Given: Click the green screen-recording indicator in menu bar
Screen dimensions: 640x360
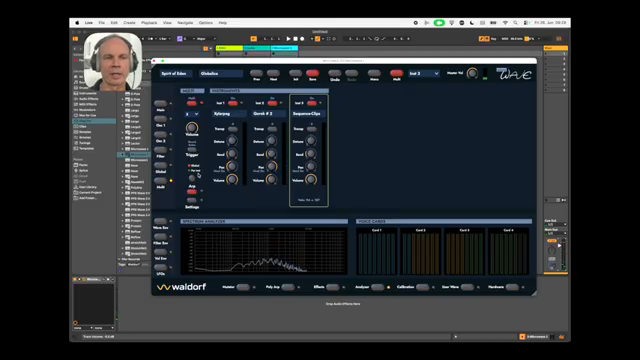Looking at the screenshot, I should tap(439, 23).
